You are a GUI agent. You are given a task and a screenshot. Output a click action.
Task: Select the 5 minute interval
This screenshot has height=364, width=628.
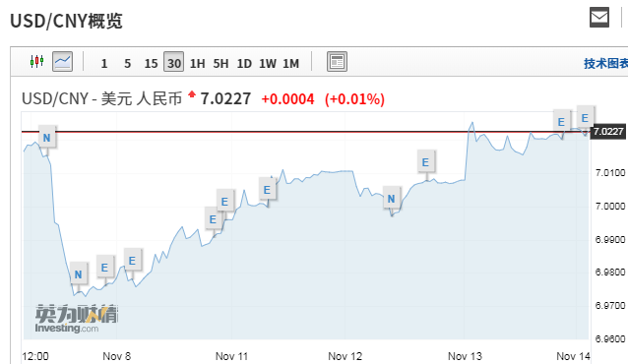(x=127, y=63)
